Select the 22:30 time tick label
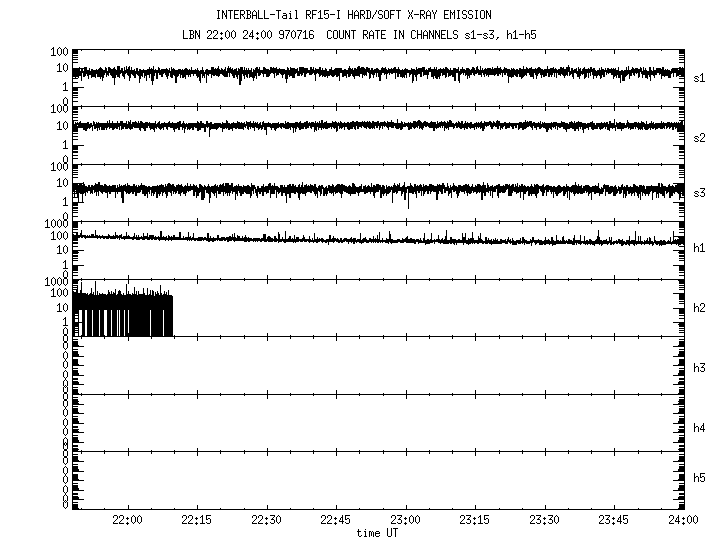The height and width of the screenshot is (550, 720). pos(267,521)
